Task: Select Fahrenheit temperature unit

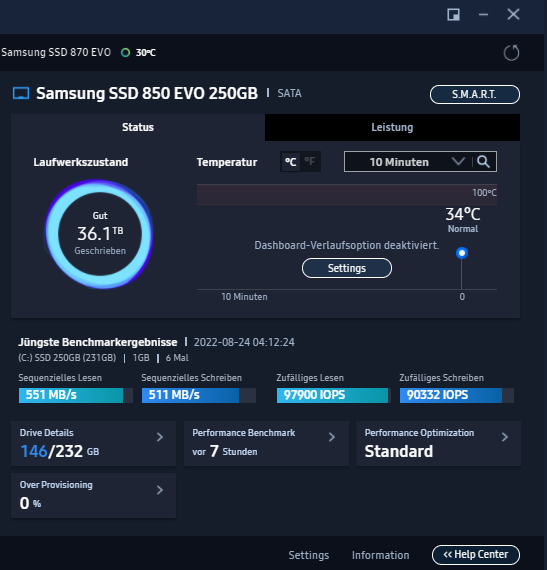Action: tap(310, 161)
